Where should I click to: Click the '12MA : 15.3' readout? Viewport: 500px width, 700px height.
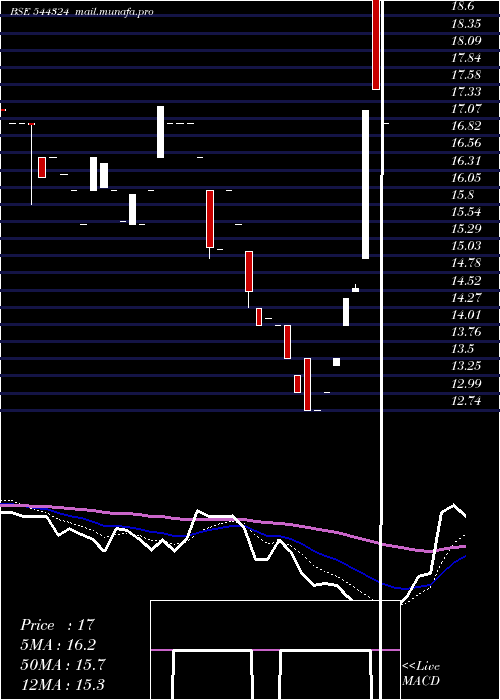coord(62,685)
